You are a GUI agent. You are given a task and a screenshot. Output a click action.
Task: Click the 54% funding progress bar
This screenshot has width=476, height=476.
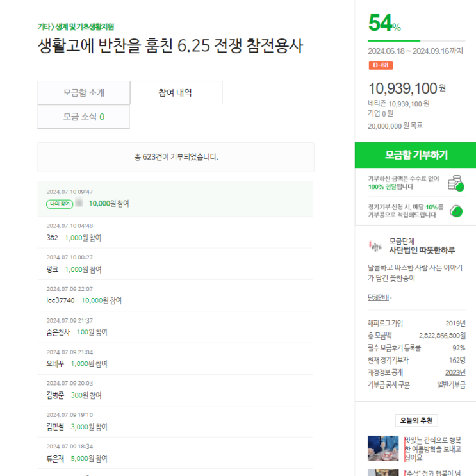point(407,40)
